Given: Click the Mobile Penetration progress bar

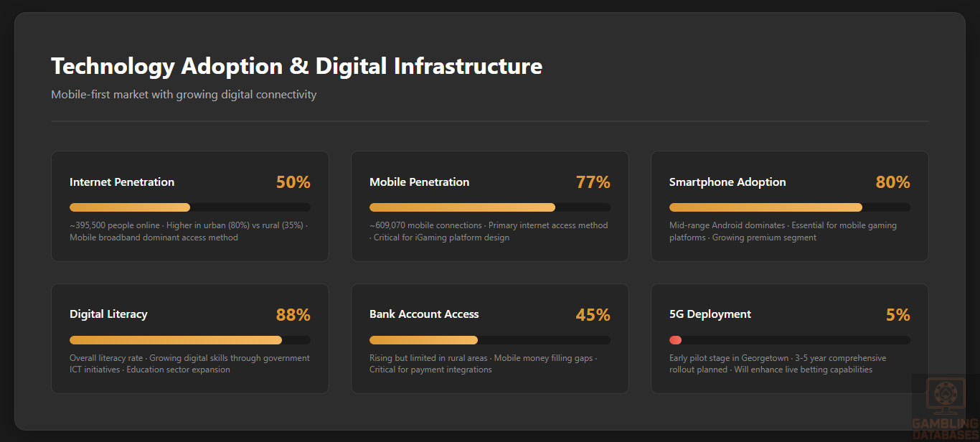Looking at the screenshot, I should coord(490,207).
